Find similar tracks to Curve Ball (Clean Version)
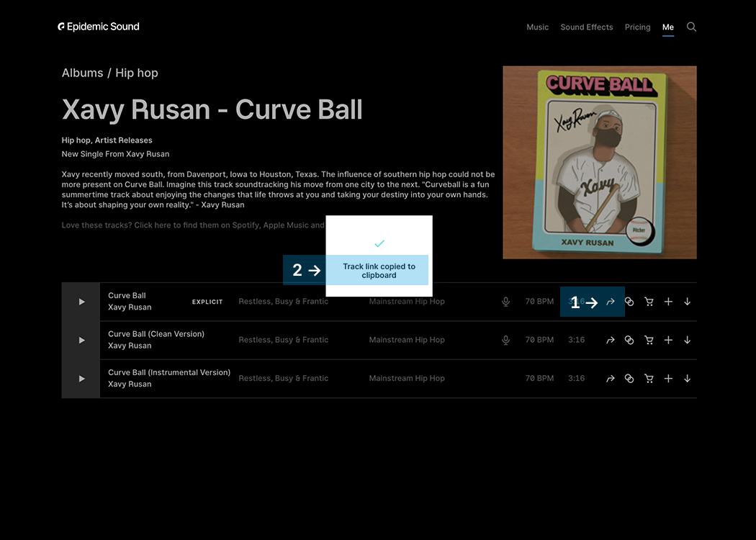 (x=629, y=341)
